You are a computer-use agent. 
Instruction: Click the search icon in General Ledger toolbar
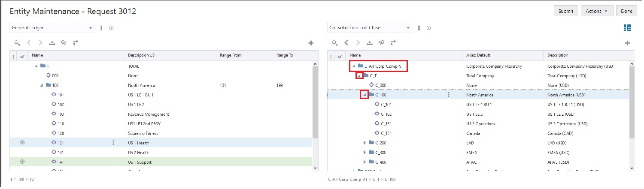coord(17,43)
